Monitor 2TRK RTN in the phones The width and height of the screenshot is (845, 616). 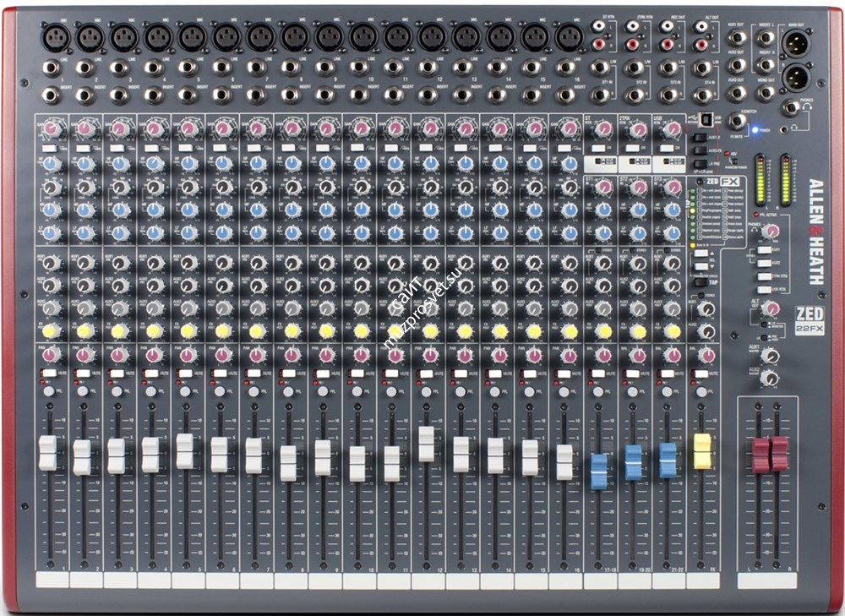[x=764, y=276]
